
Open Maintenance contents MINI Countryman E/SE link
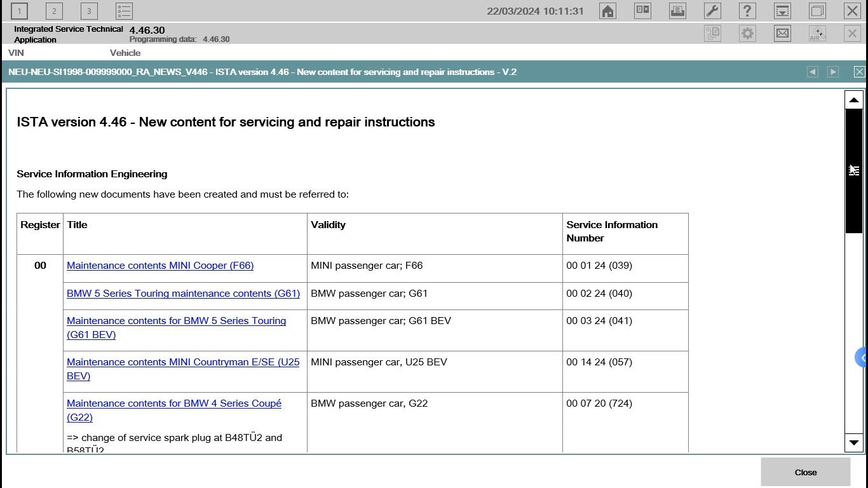(183, 369)
